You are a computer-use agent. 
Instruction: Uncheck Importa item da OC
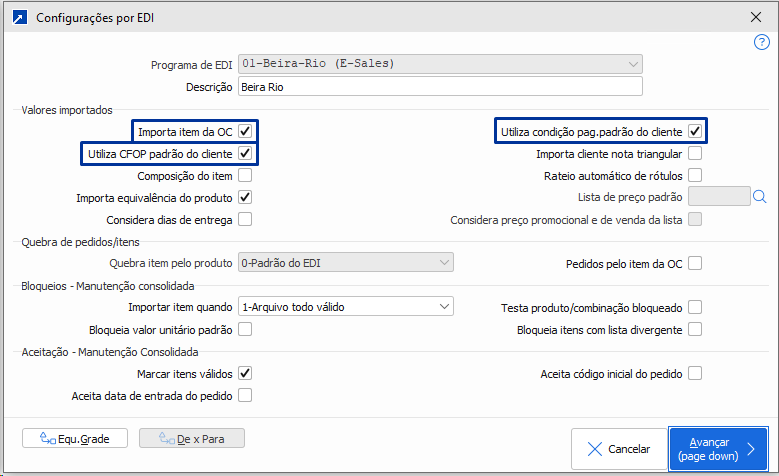coord(245,131)
